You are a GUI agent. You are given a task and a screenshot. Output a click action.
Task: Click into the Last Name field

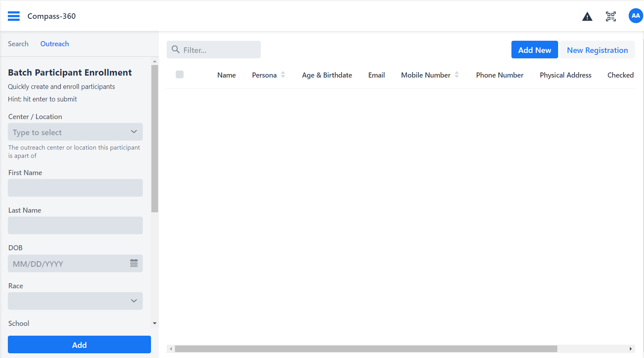75,226
